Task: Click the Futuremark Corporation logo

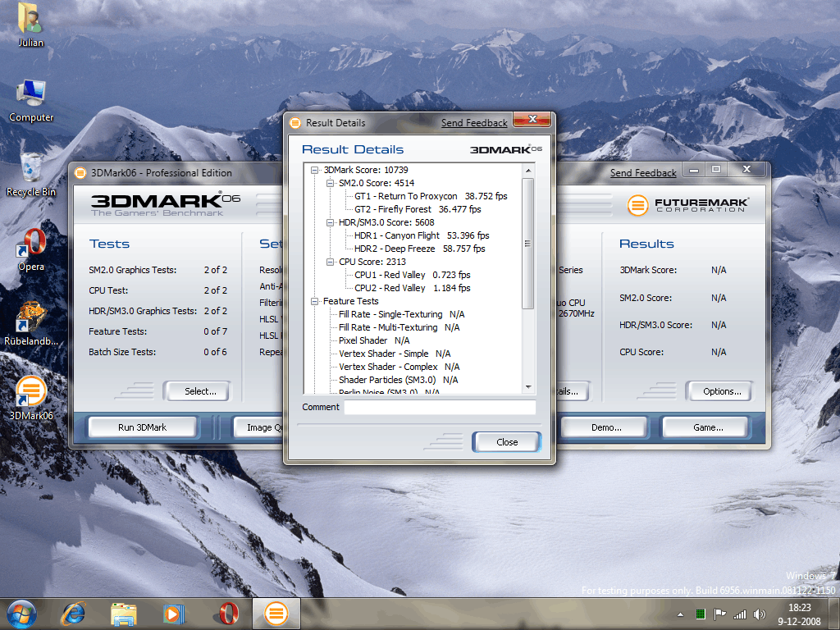Action: click(x=687, y=204)
